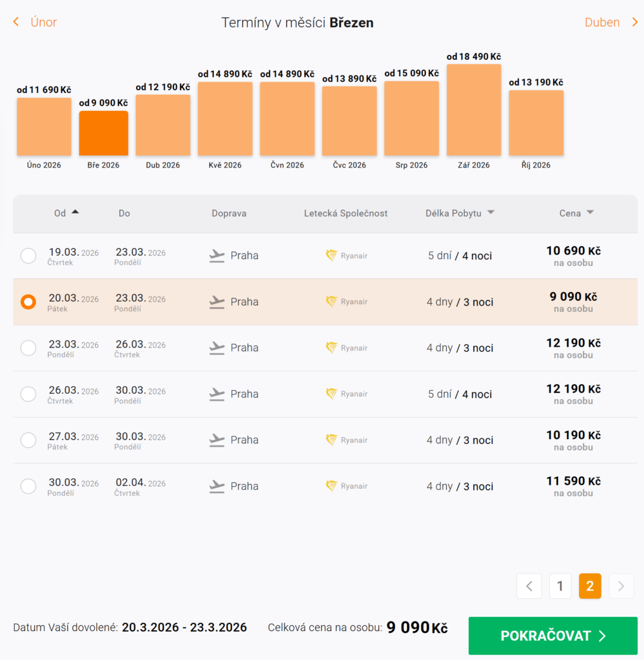Click the Dub 2026 bar in chart
The height and width of the screenshot is (660, 644).
(162, 125)
